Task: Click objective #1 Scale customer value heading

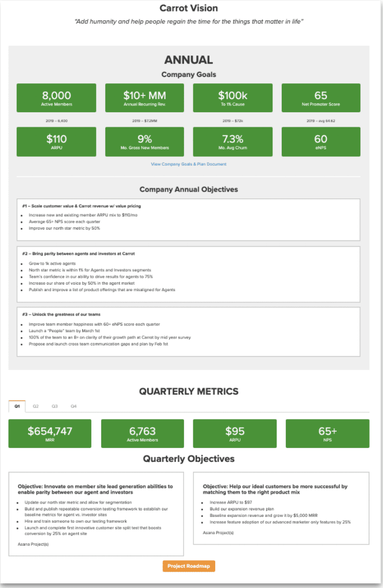Action: coord(82,206)
